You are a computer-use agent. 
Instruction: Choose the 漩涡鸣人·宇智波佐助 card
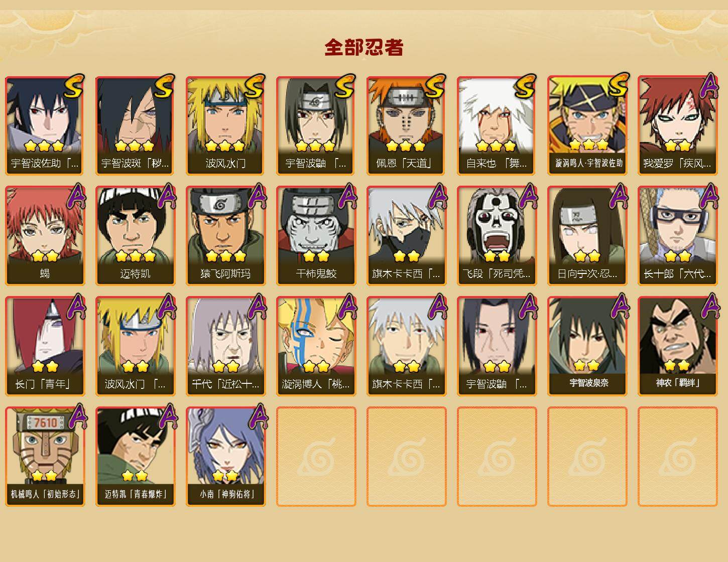point(587,125)
